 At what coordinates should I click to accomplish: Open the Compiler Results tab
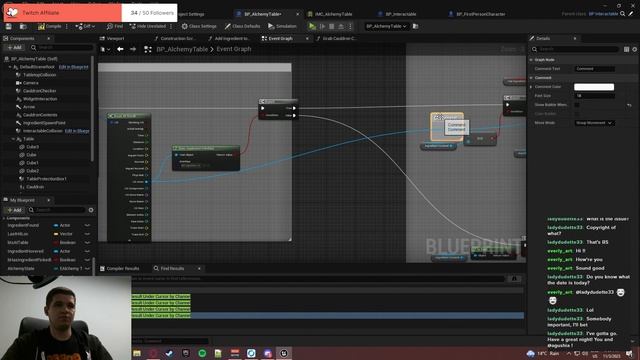(122, 269)
